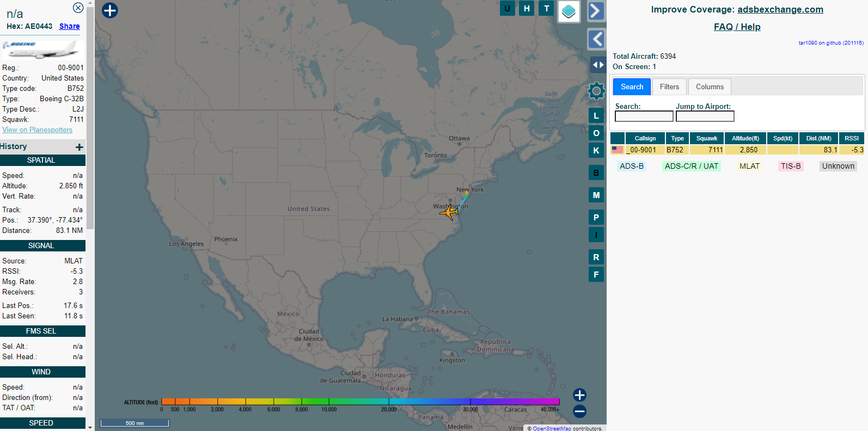Toggle the M map button
The image size is (868, 431).
596,195
